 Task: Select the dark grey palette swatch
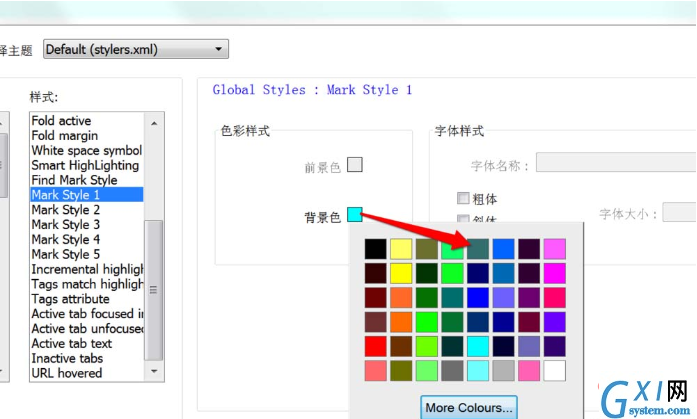click(452, 371)
